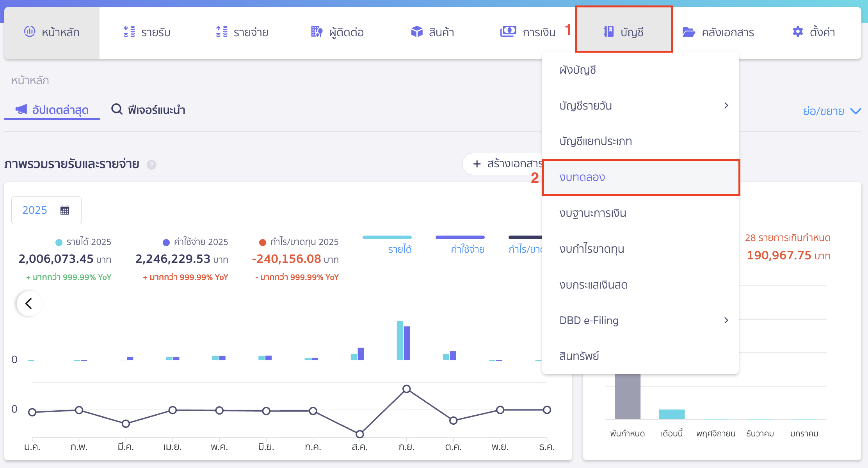Click the previous arrow on the chart carousel
Viewport: 868px width, 468px height.
pyautogui.click(x=29, y=303)
